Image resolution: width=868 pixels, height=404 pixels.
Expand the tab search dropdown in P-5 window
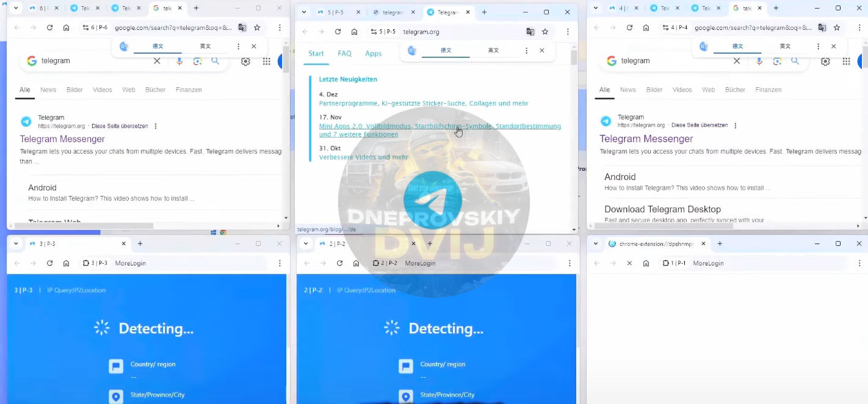pyautogui.click(x=304, y=12)
